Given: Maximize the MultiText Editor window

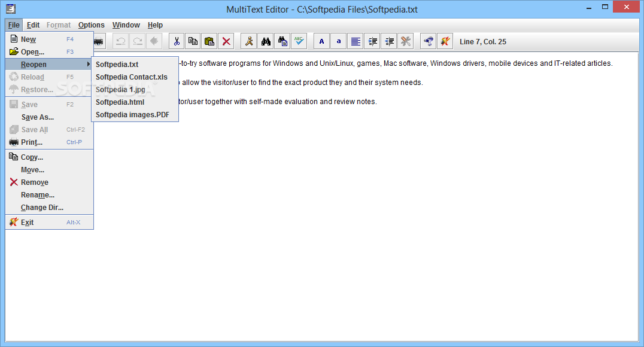Looking at the screenshot, I should pyautogui.click(x=605, y=7).
